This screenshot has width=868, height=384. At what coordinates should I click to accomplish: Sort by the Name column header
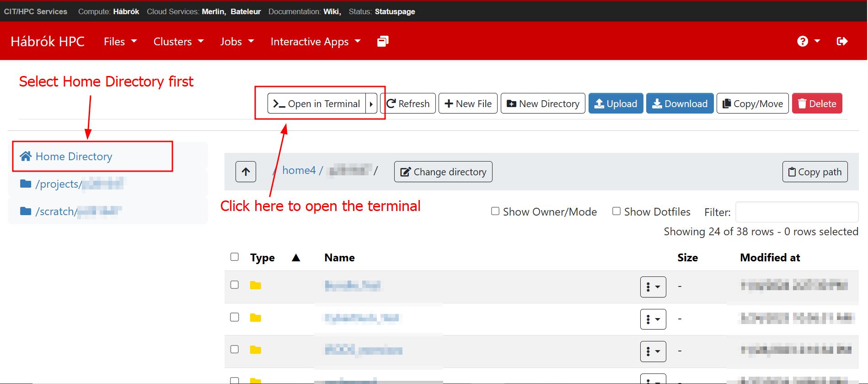[x=339, y=258]
